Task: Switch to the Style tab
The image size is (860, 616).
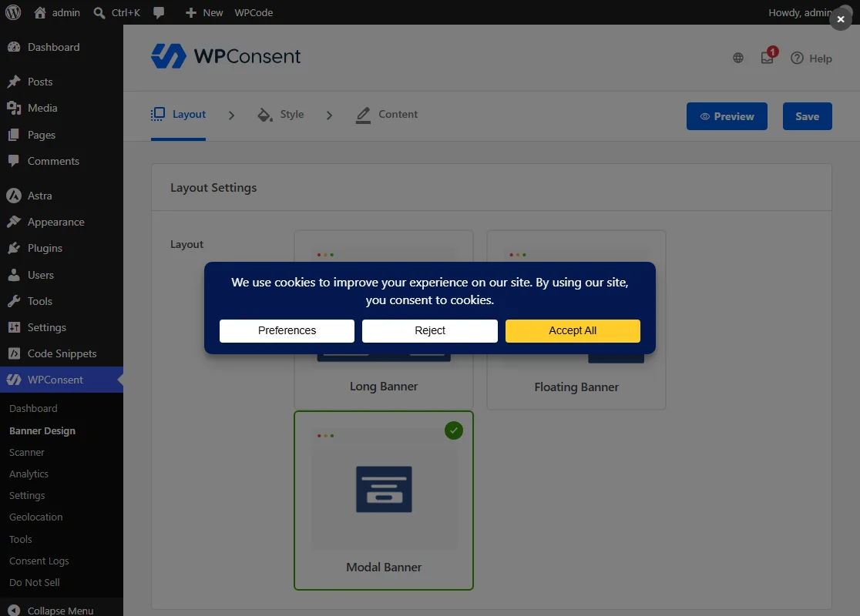Action: coord(281,115)
